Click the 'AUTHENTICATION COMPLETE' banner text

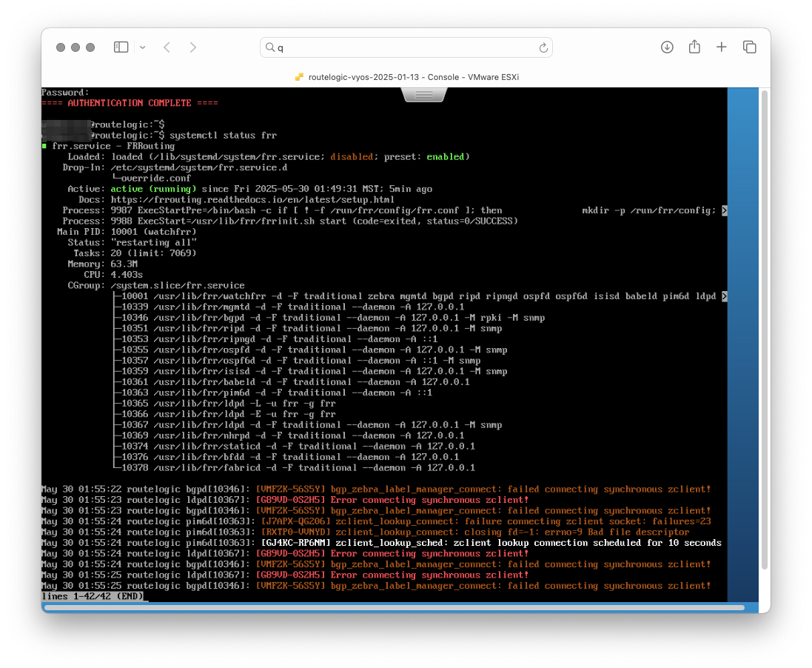[x=130, y=103]
